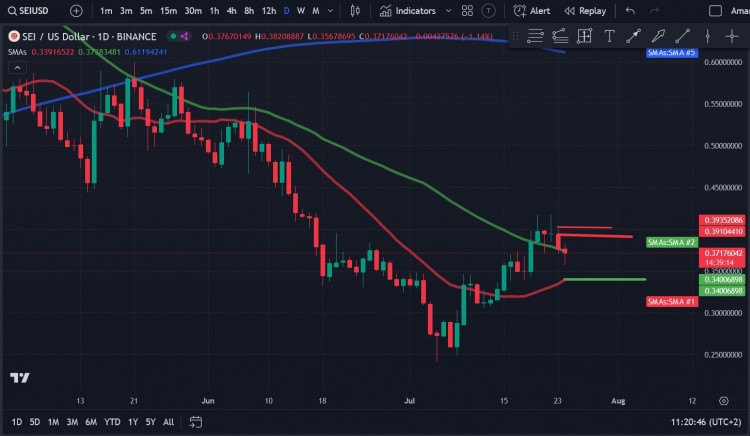
Task: Open chart settings gear on time axis
Action: pos(723,398)
